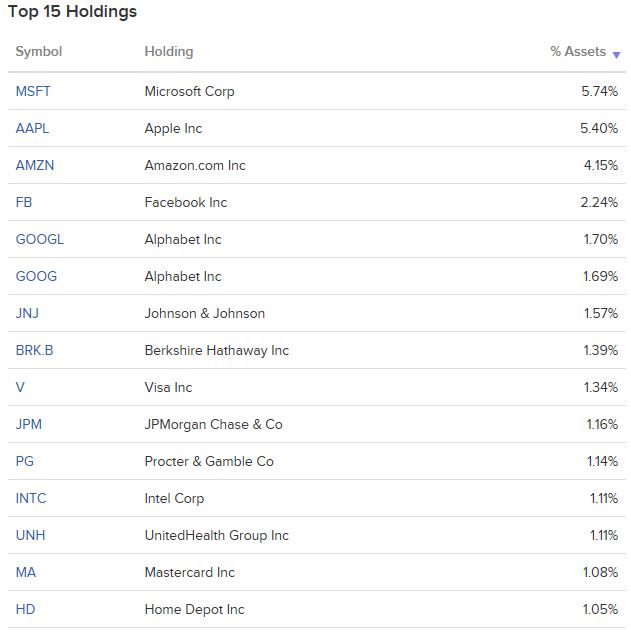Open the GOOGL symbol link
Viewport: 631px width, 632px height.
(39, 239)
